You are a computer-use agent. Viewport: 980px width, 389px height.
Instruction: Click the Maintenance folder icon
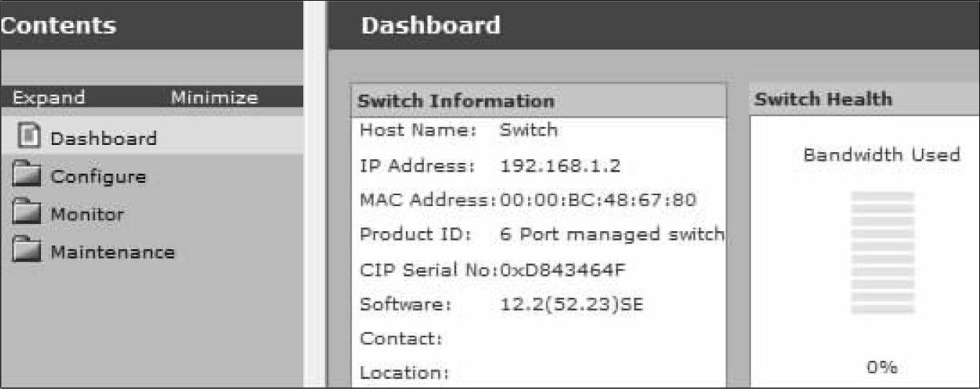27,251
